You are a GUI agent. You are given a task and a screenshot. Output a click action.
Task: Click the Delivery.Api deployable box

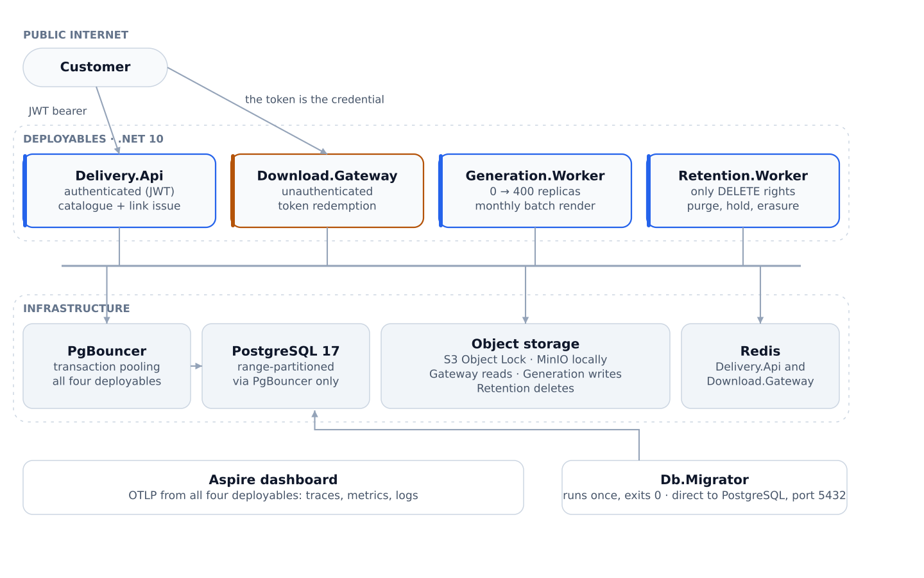[119, 191]
